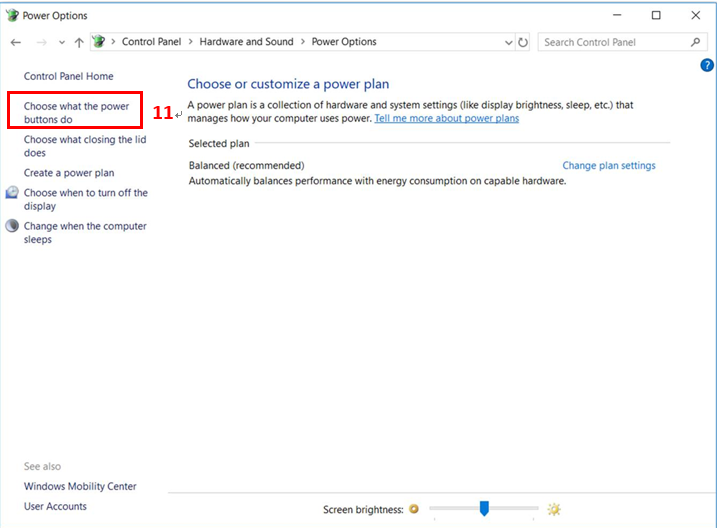Click the Power Options title bar icon
717x528 pixels.
(x=12, y=15)
